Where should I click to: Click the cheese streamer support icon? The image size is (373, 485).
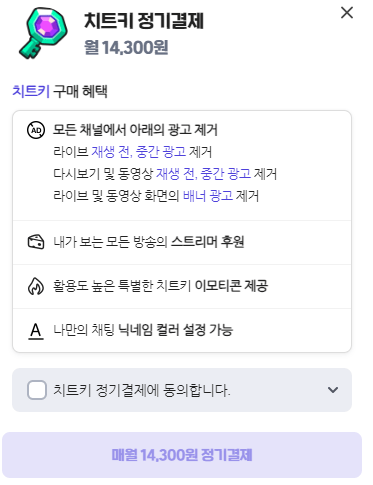click(36, 242)
